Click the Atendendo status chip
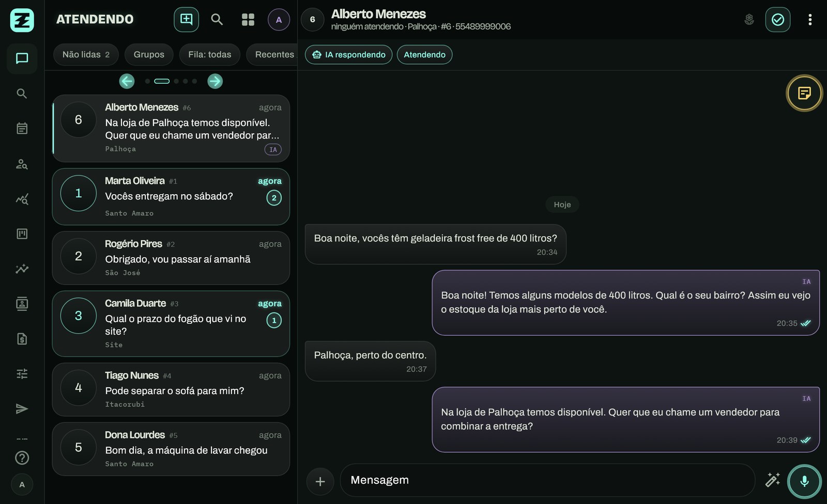 [424, 55]
